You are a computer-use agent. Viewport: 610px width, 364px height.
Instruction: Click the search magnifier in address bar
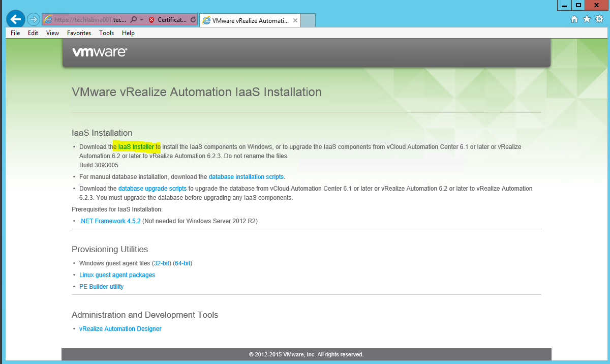[x=133, y=20]
